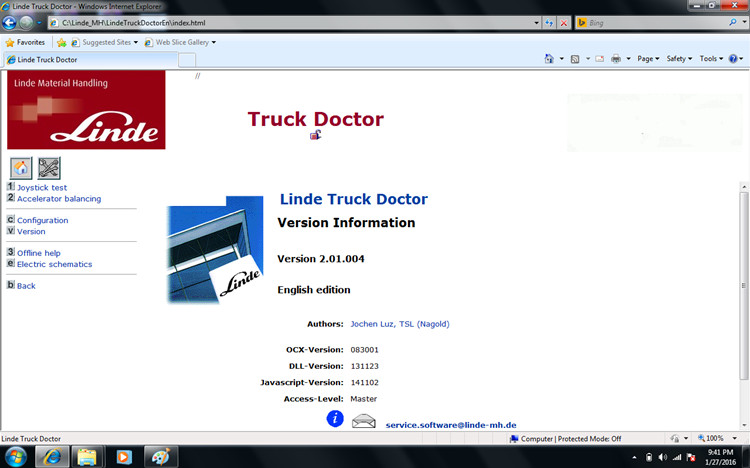Click the Action Center flag tray icon

tap(691, 457)
